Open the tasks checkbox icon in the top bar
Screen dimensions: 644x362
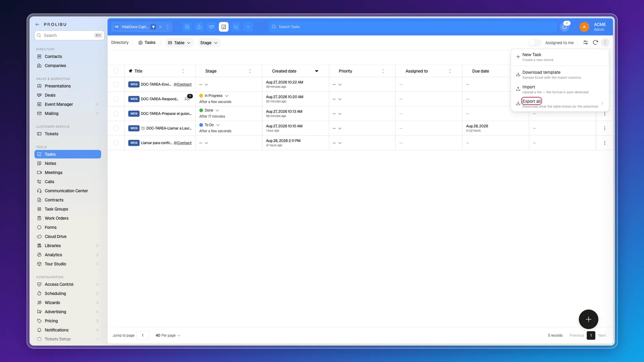pyautogui.click(x=224, y=27)
